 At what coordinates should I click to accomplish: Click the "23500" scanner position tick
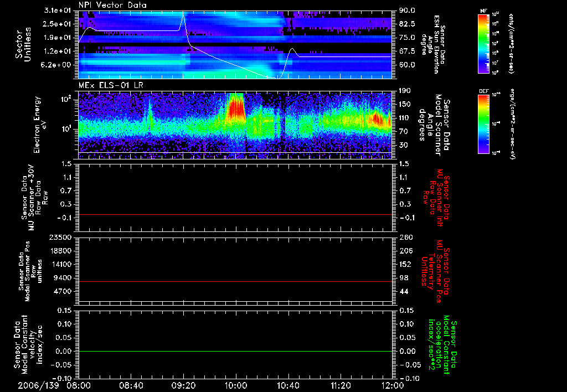point(61,238)
